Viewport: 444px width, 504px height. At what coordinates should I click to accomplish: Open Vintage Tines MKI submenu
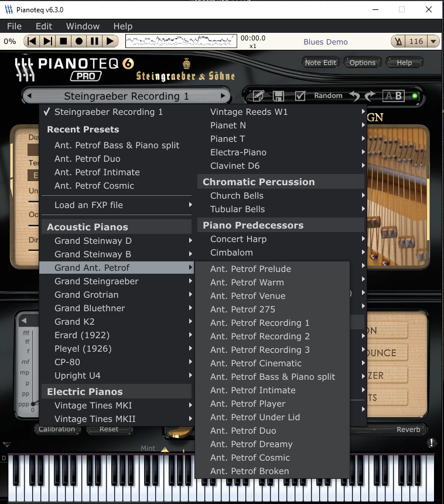(117, 406)
